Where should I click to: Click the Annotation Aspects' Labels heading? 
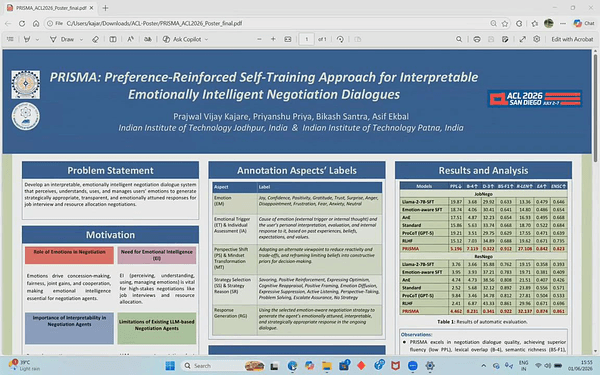point(297,170)
